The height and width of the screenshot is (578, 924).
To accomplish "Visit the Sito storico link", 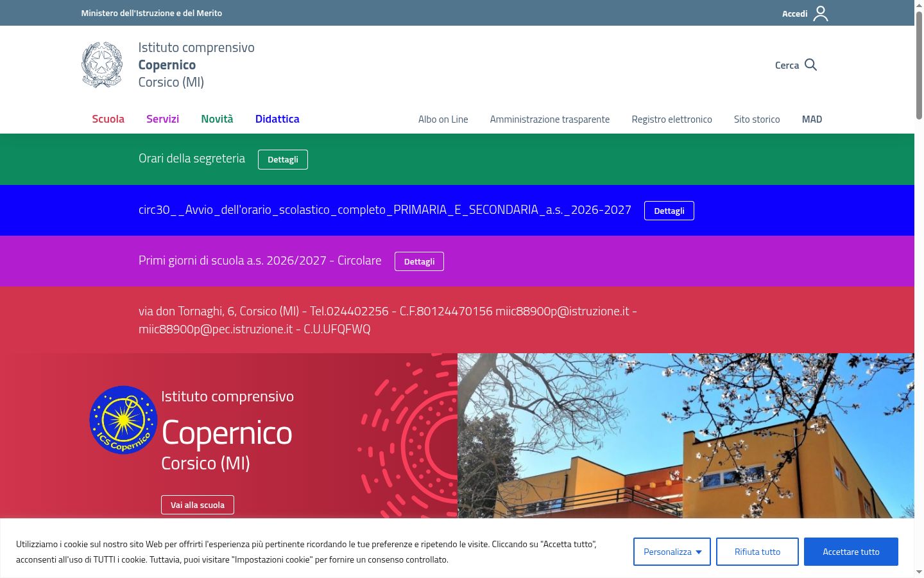I will [757, 119].
